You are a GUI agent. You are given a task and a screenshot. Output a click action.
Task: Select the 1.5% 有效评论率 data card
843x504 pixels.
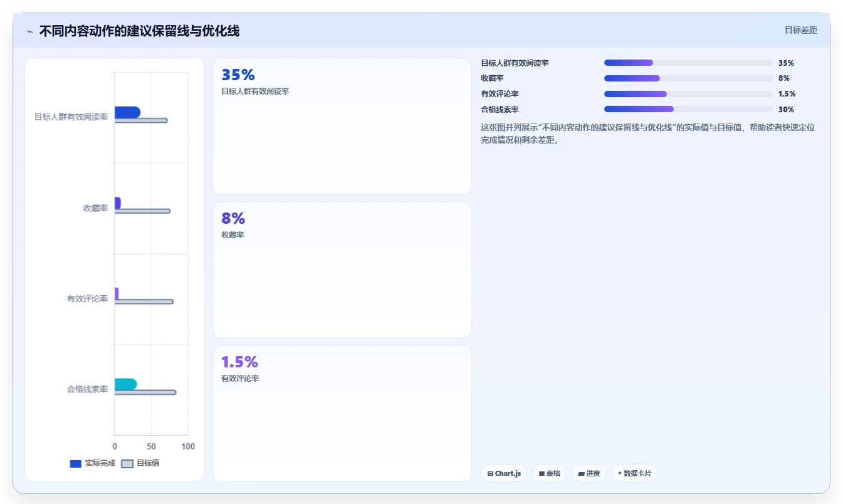click(x=342, y=413)
